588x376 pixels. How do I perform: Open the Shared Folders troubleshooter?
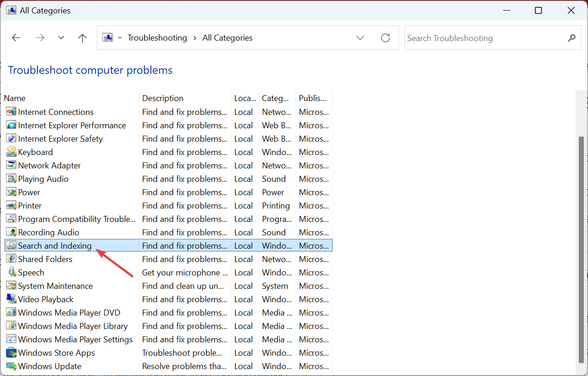coord(45,259)
